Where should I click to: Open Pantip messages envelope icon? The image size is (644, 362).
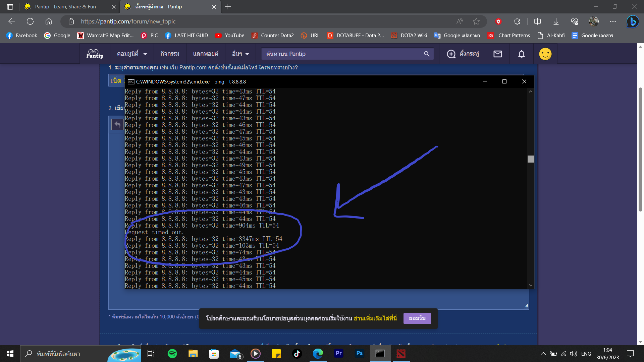click(x=498, y=54)
